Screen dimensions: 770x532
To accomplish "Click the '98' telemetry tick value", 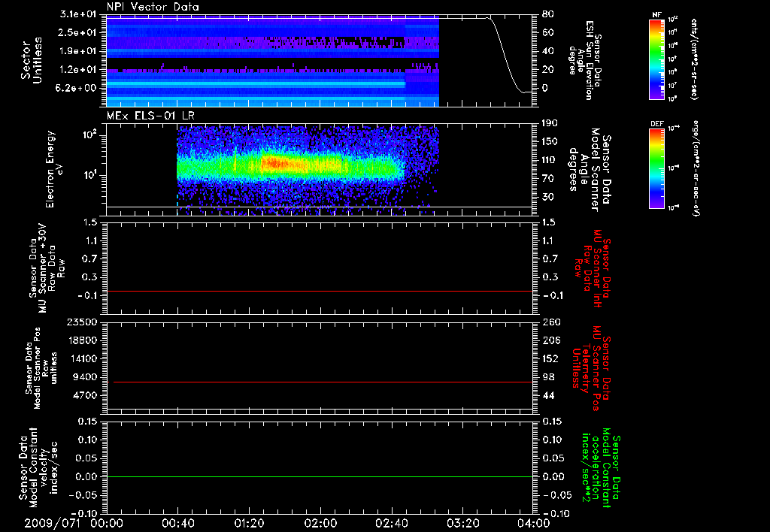I will click(x=547, y=377).
